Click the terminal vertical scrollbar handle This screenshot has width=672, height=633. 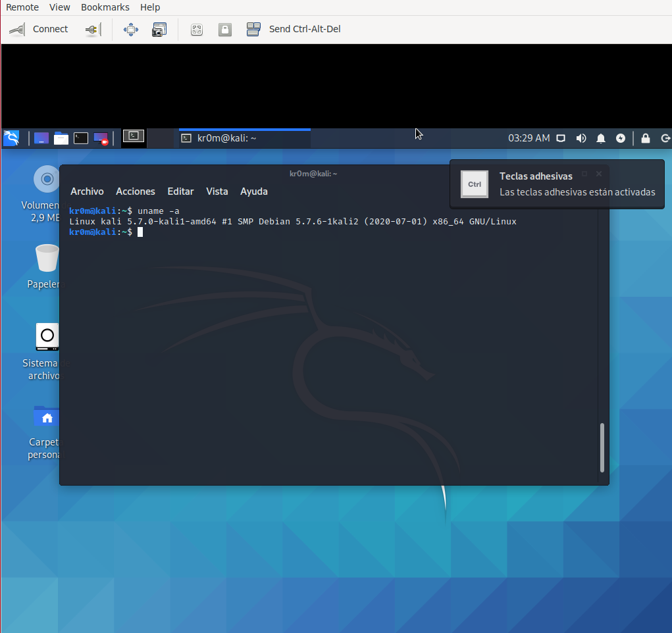point(602,447)
